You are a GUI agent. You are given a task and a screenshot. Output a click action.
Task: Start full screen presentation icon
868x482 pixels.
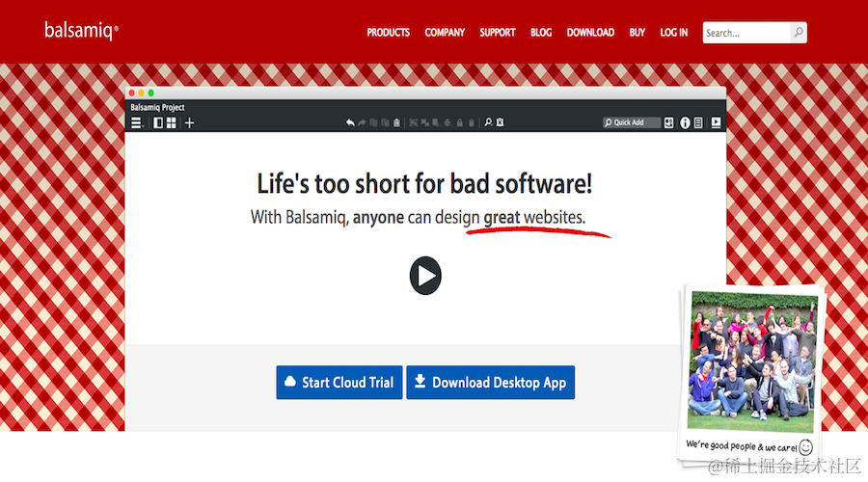717,122
